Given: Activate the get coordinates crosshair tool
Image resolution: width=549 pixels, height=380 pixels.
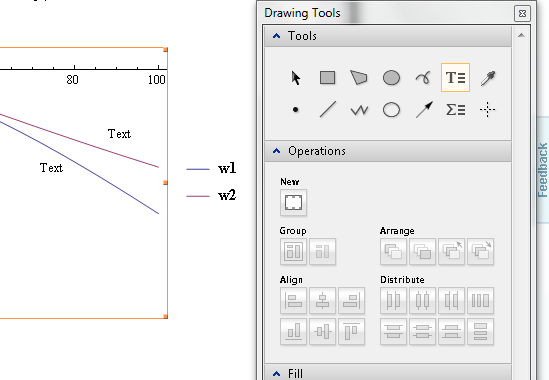Looking at the screenshot, I should point(487,110).
